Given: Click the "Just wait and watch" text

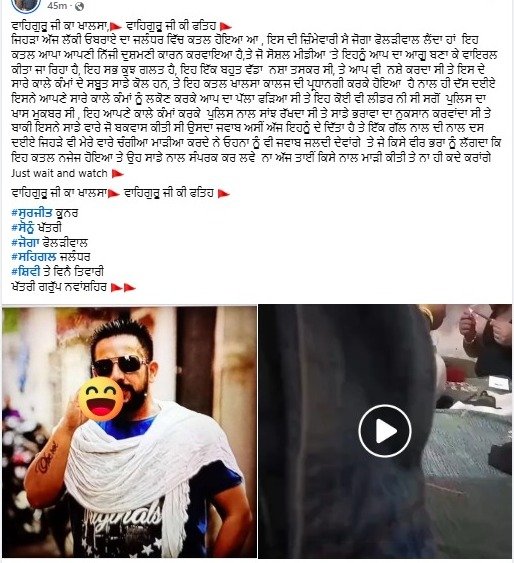Looking at the screenshot, I should coord(59,173).
